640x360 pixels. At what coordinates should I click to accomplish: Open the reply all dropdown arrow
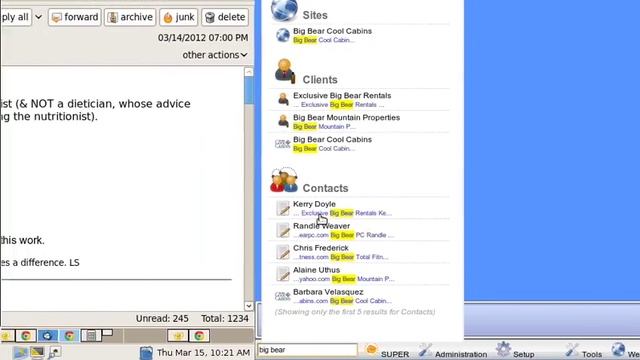[38, 17]
